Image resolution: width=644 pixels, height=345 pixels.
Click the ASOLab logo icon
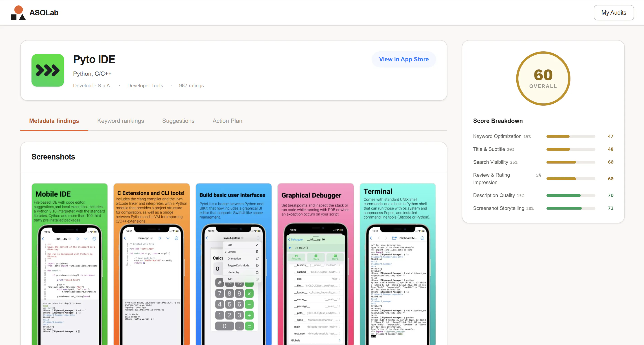[x=18, y=13]
